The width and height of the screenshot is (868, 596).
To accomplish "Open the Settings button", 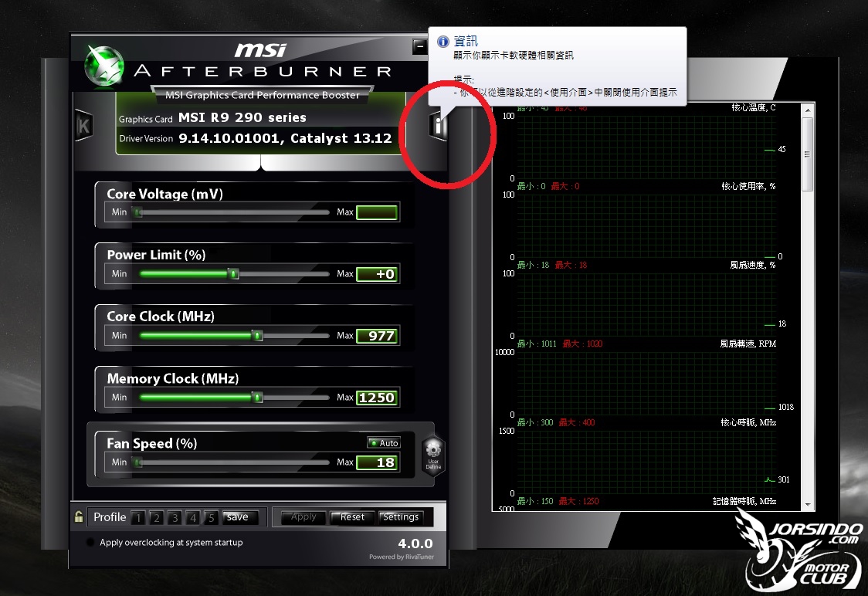I will click(x=401, y=516).
